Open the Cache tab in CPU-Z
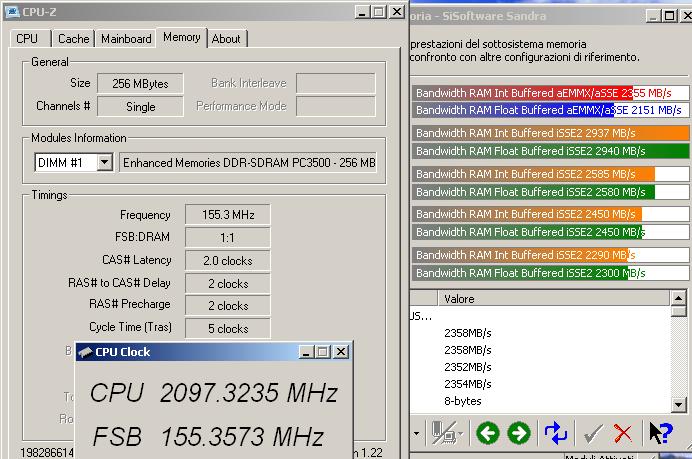The height and width of the screenshot is (459, 692). pyautogui.click(x=73, y=39)
